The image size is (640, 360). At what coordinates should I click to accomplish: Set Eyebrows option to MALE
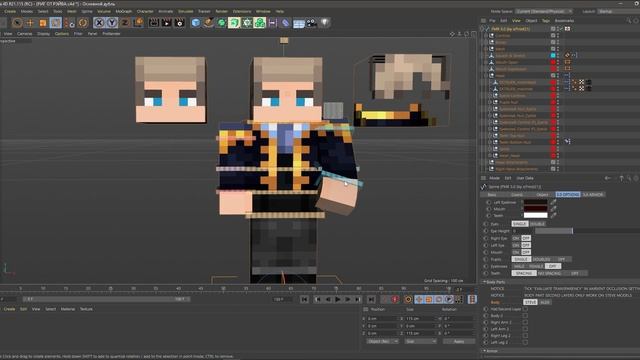tap(519, 266)
